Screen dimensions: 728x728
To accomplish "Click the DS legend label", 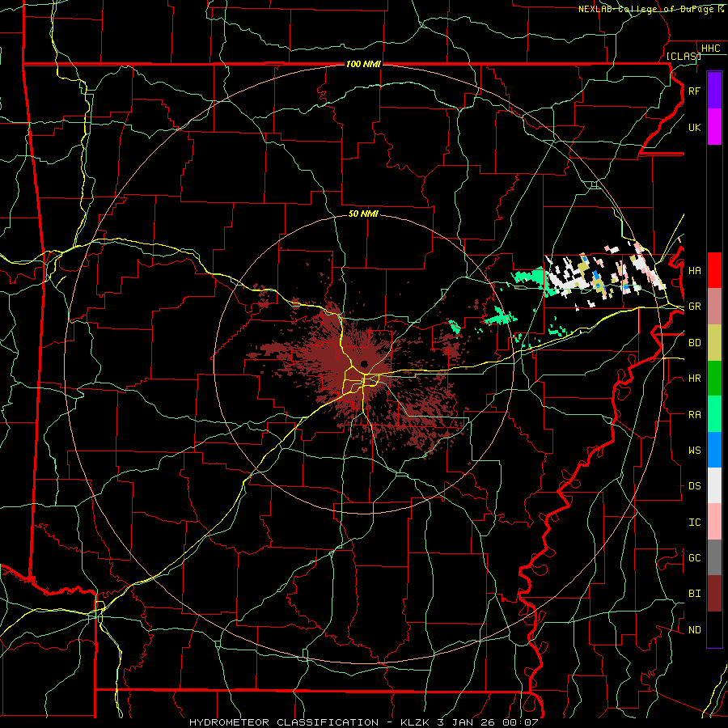I will [x=694, y=486].
